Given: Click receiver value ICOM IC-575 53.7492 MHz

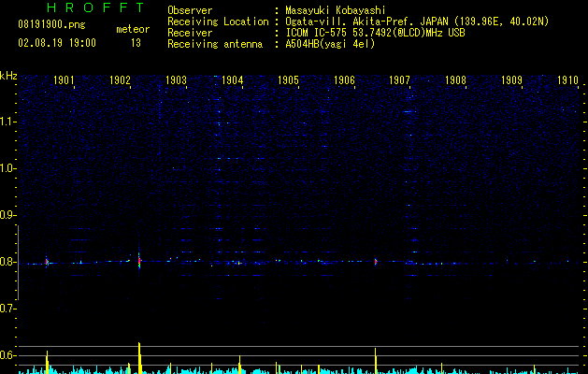Looking at the screenshot, I should click(x=375, y=33).
